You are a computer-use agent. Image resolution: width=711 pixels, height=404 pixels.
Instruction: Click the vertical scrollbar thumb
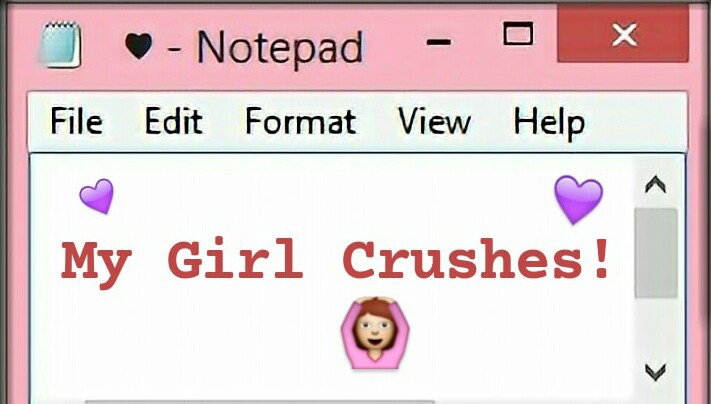(x=656, y=253)
